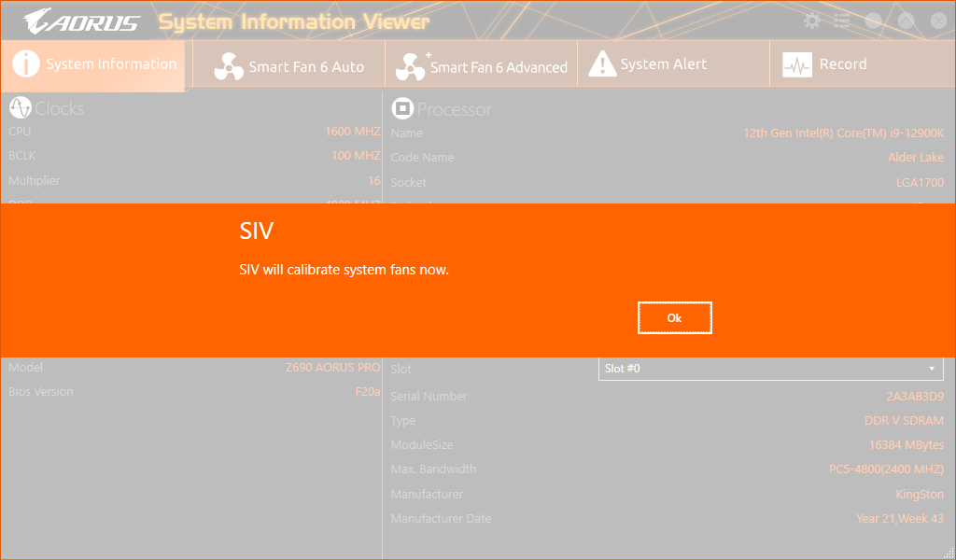The width and height of the screenshot is (956, 560).
Task: Click the '100 MHZ' BCLK value
Action: tap(356, 155)
